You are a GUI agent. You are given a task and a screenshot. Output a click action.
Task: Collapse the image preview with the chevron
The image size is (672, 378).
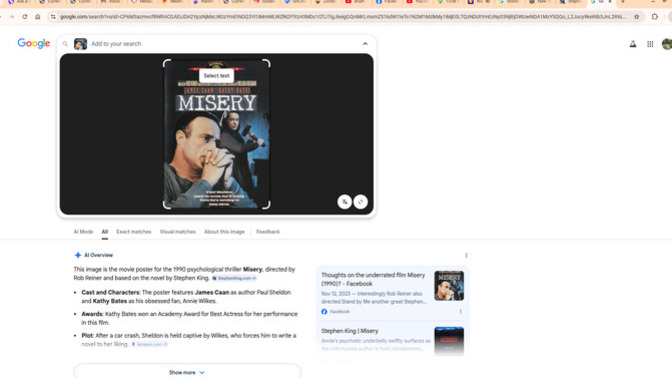(365, 44)
